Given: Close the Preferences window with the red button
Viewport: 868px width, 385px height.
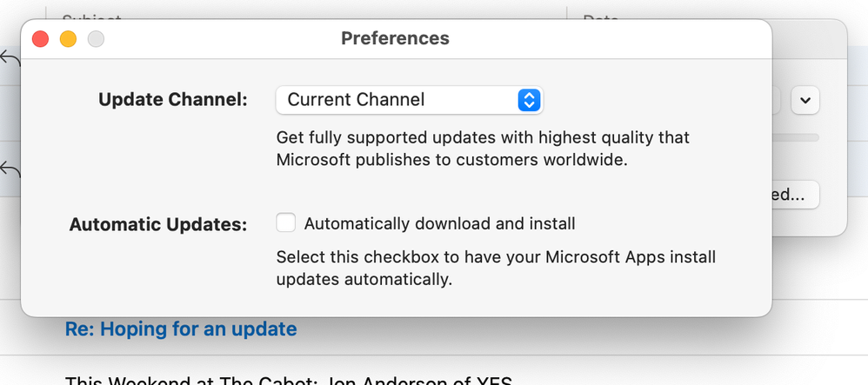Looking at the screenshot, I should pos(40,39).
